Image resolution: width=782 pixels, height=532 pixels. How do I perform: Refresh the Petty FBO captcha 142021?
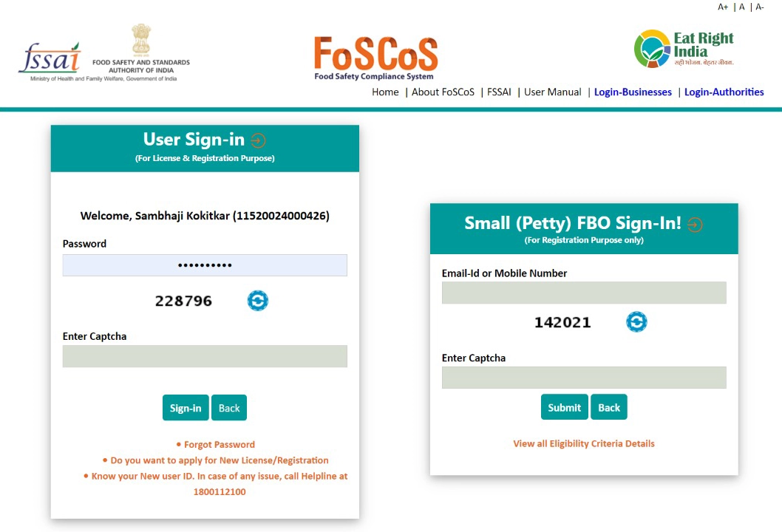point(636,321)
